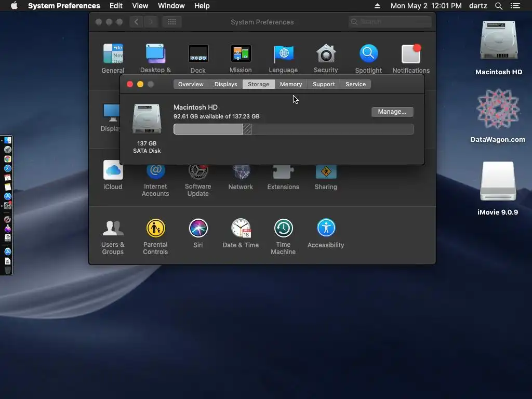This screenshot has height=399, width=532.
Task: Open Users & Groups preferences
Action: coord(113,237)
